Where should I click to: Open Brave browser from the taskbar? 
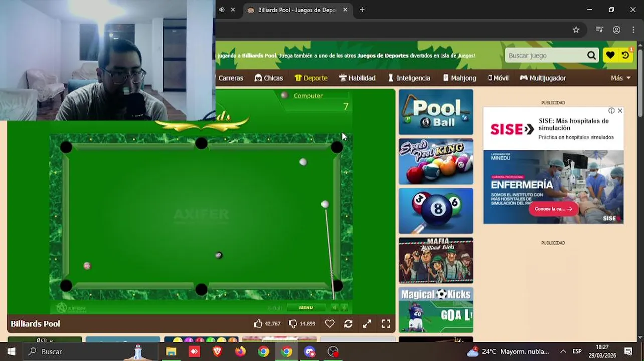click(217, 351)
